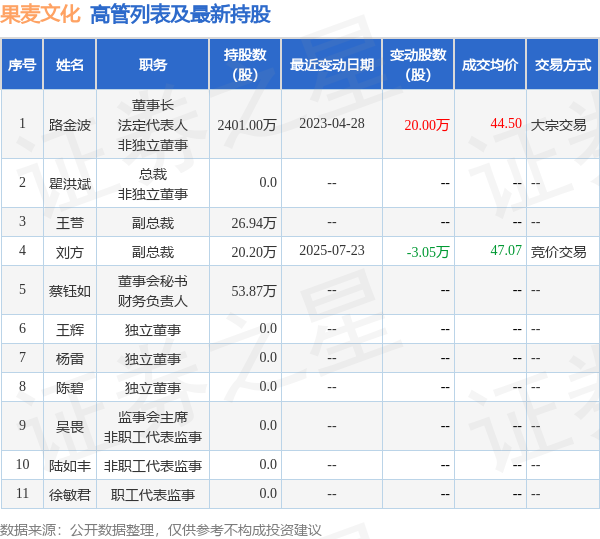Click the 法定代表人 position text
Screen dimensions: 600x539
point(153,125)
